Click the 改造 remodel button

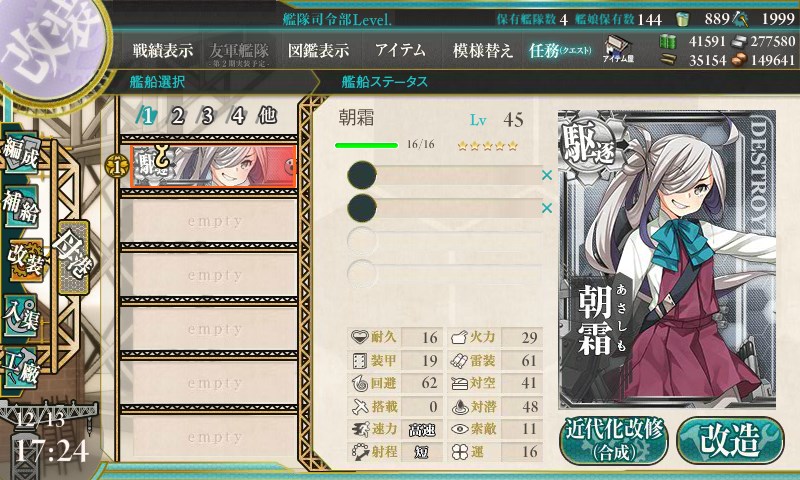(730, 440)
